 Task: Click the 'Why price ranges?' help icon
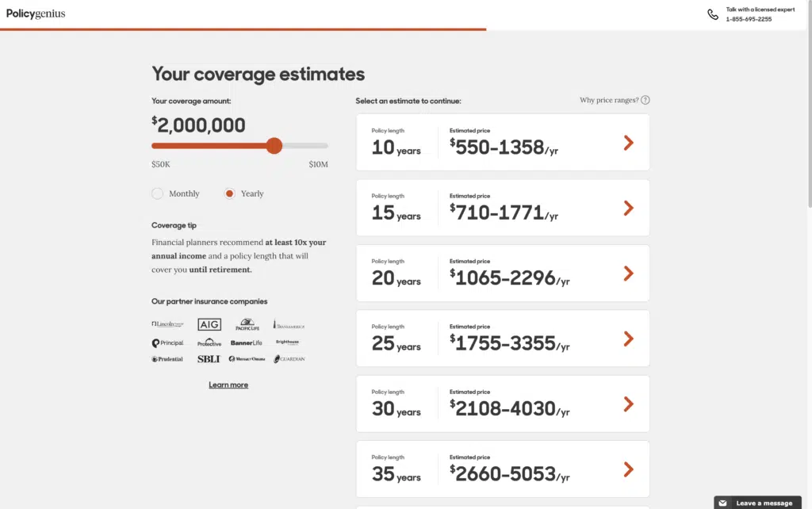(645, 101)
